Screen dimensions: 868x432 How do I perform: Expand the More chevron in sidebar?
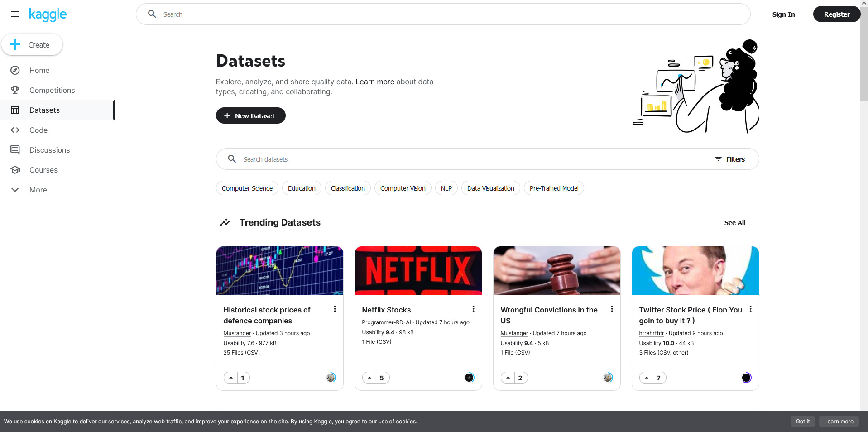[x=15, y=190]
